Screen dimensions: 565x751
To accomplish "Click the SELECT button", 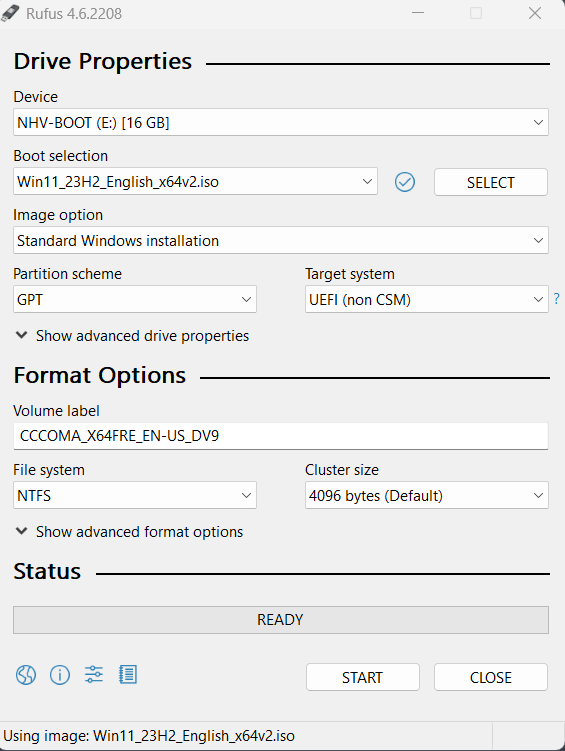I will pos(491,182).
